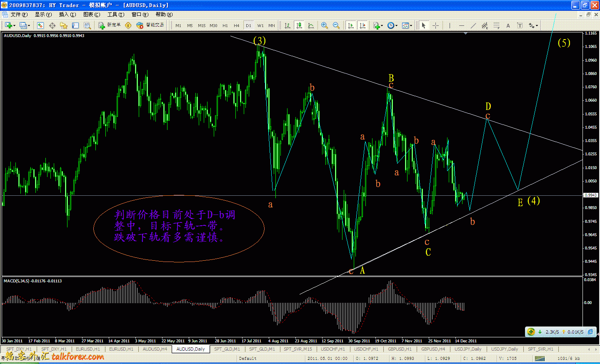Open the Templates dropdown

click(x=407, y=25)
